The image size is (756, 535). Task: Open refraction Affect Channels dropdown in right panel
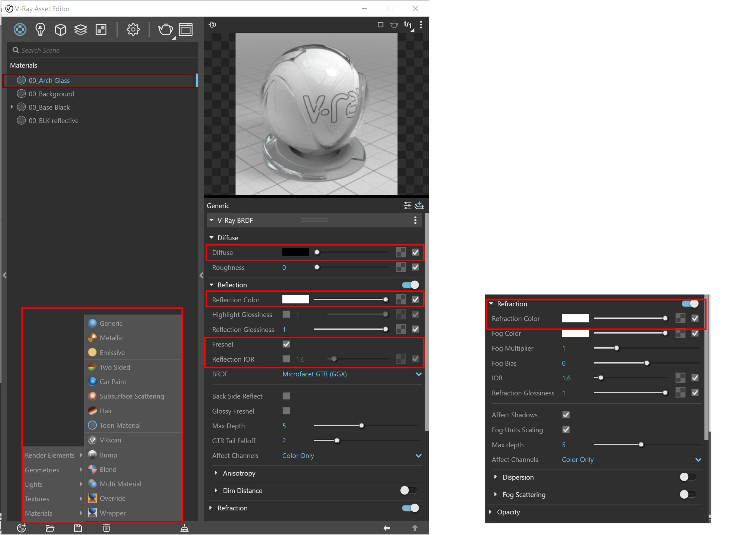(x=631, y=460)
